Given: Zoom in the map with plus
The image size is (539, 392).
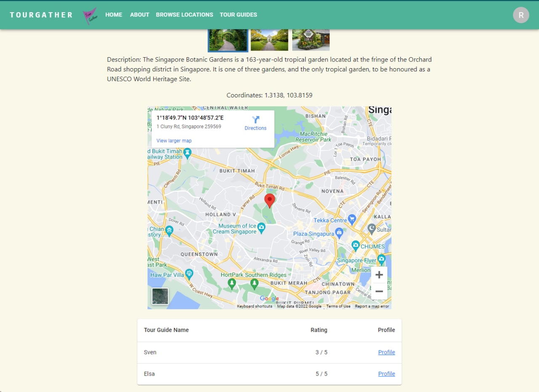Looking at the screenshot, I should (379, 275).
